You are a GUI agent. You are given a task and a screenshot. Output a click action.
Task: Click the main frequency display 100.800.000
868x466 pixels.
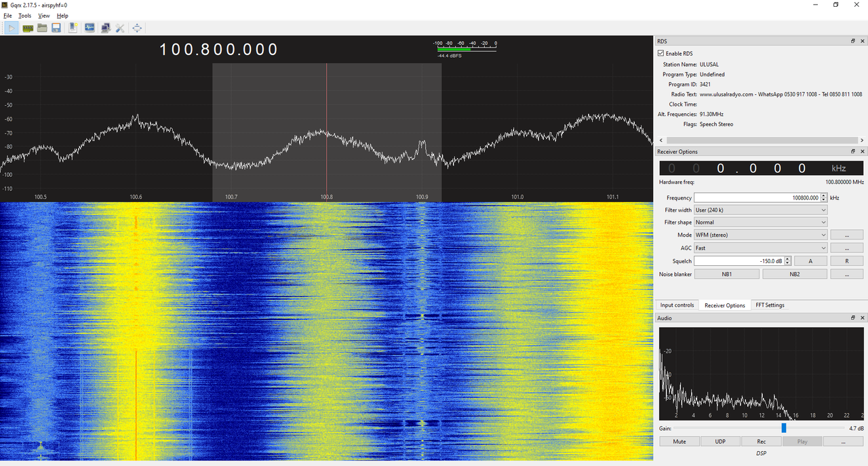[x=219, y=50]
